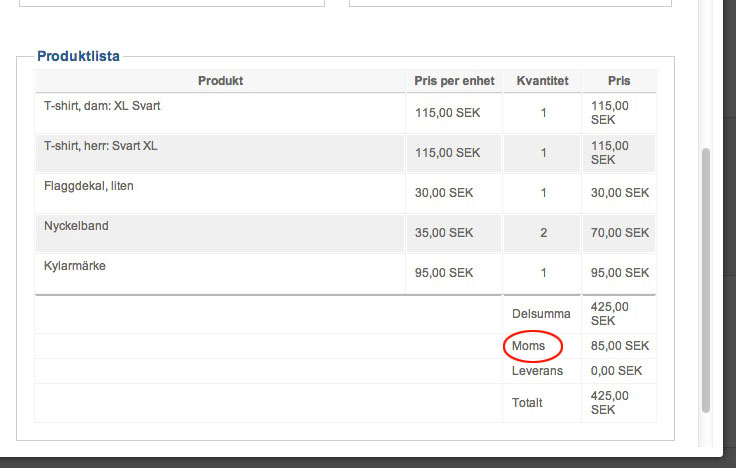Viewport: 736px width, 468px height.
Task: Select the Leverans label
Action: [537, 371]
